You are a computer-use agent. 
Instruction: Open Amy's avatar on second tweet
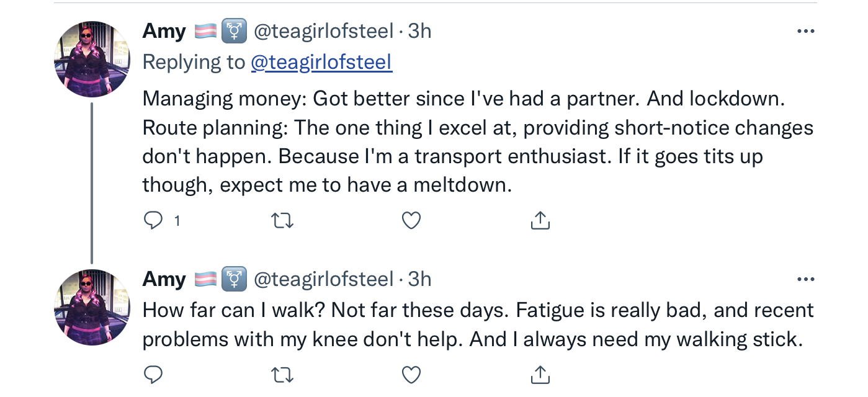click(93, 307)
